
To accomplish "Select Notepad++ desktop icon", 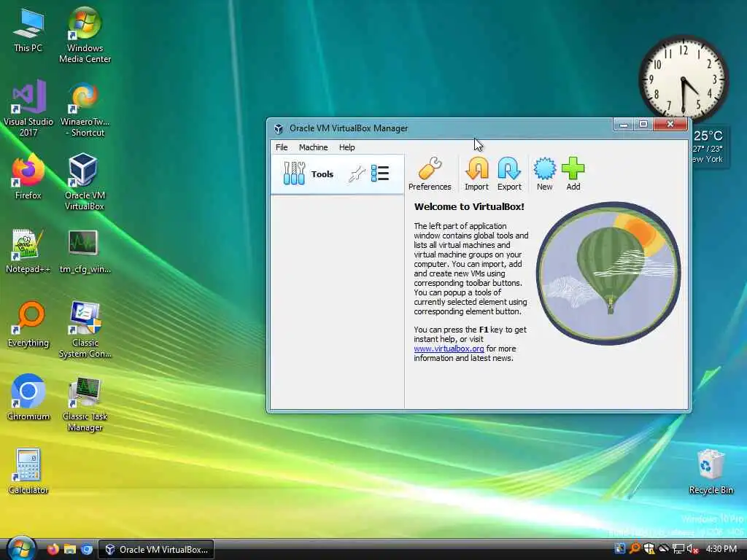I will (x=28, y=251).
